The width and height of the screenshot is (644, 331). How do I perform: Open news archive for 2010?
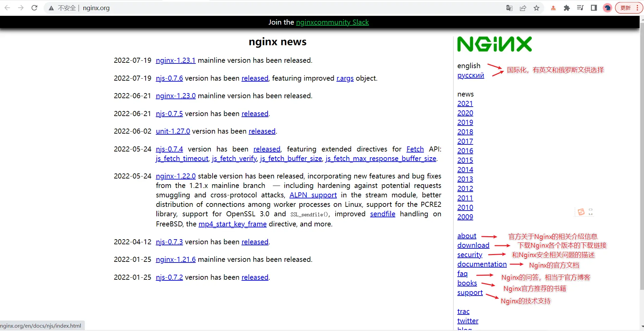click(465, 208)
